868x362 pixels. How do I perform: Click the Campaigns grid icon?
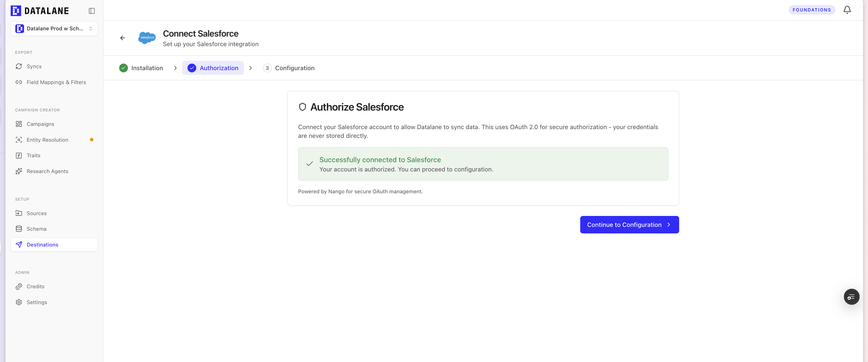point(19,124)
